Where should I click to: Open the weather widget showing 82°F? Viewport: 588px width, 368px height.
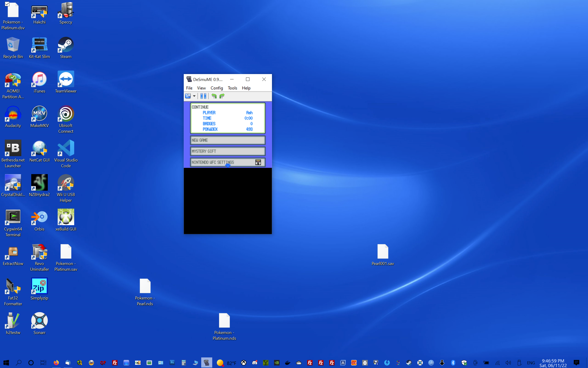pyautogui.click(x=226, y=363)
